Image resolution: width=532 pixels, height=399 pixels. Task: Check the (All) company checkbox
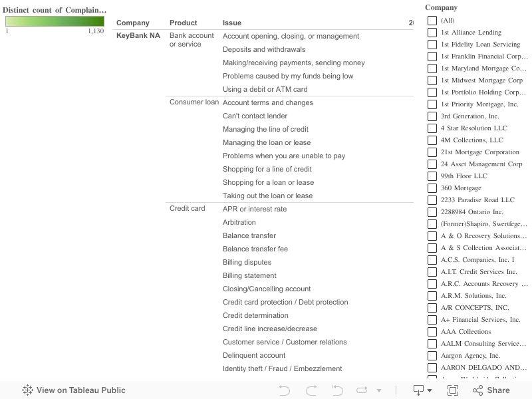coord(432,21)
